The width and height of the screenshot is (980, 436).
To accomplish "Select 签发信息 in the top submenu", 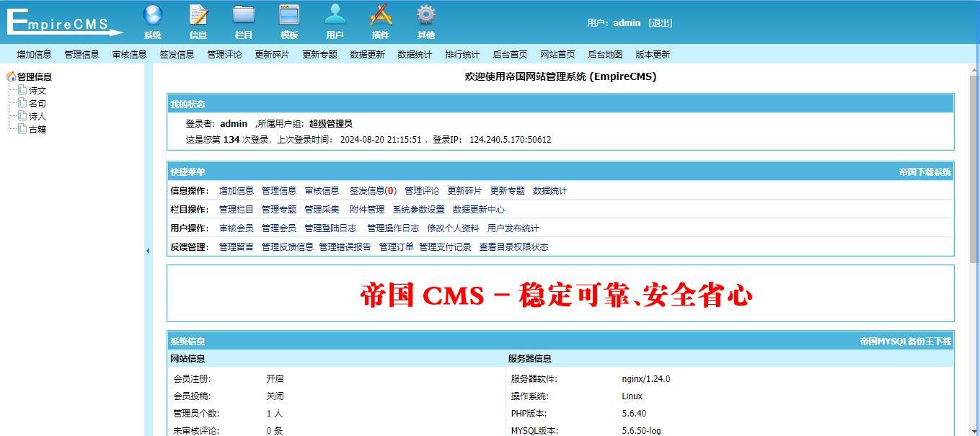I will click(x=177, y=54).
